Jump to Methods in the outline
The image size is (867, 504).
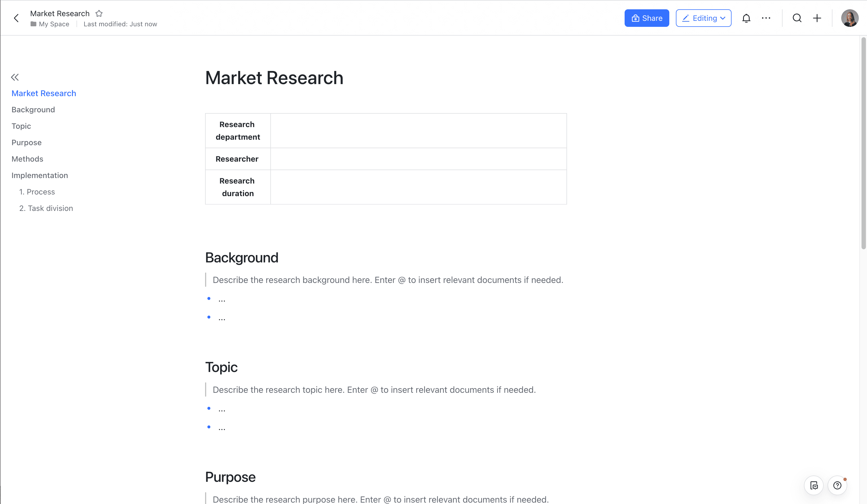pos(27,159)
